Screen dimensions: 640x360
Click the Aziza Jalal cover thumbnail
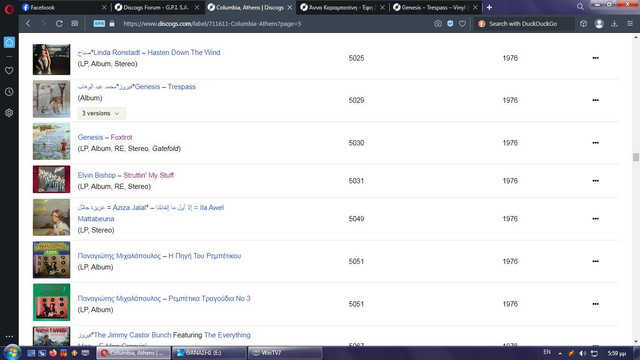click(51, 218)
